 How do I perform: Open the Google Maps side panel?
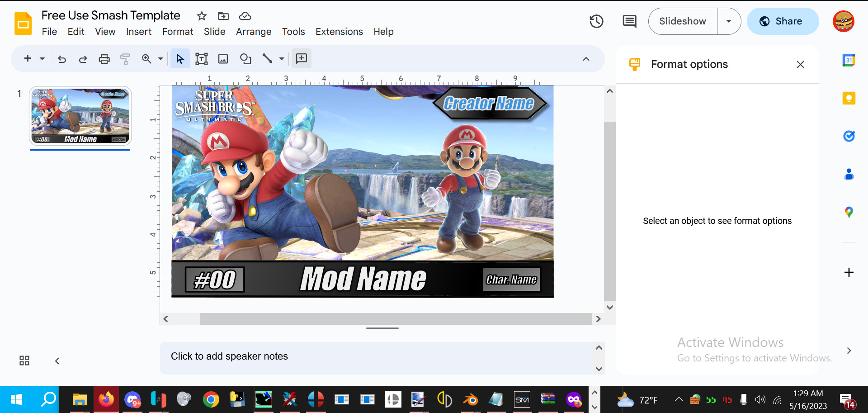click(849, 212)
